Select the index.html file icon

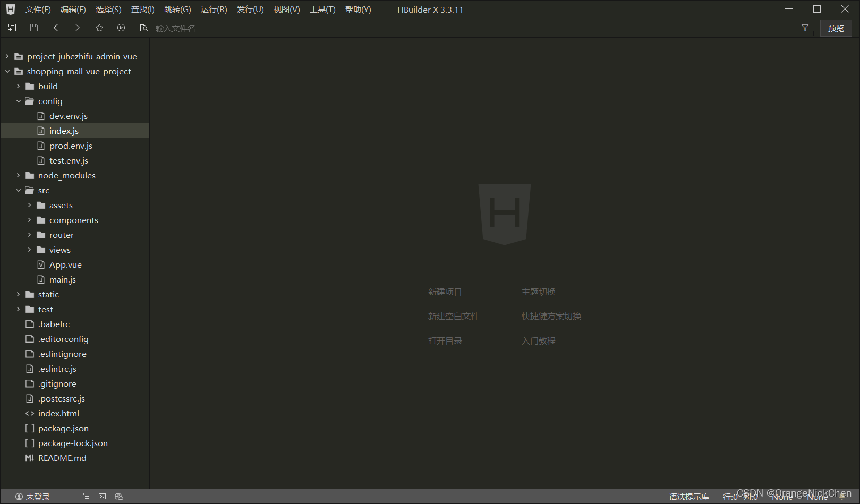pyautogui.click(x=30, y=413)
